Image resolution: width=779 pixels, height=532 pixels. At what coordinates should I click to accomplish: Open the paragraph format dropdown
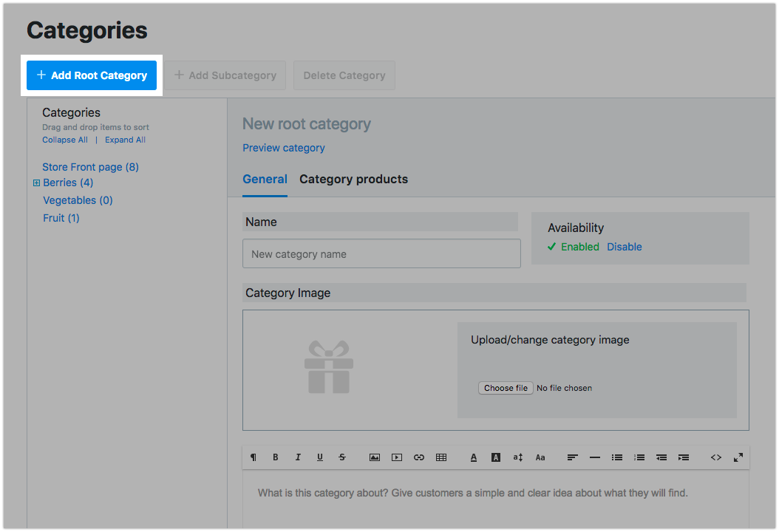254,457
